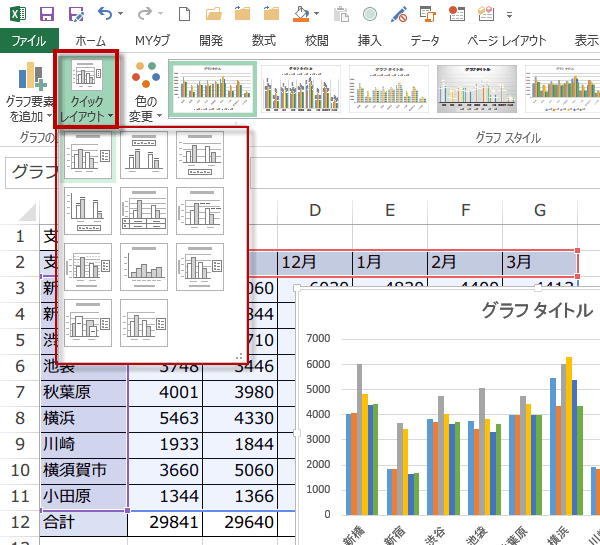Switch to the MYタブ tab
Viewport: 600px width, 545px height.
pyautogui.click(x=152, y=41)
